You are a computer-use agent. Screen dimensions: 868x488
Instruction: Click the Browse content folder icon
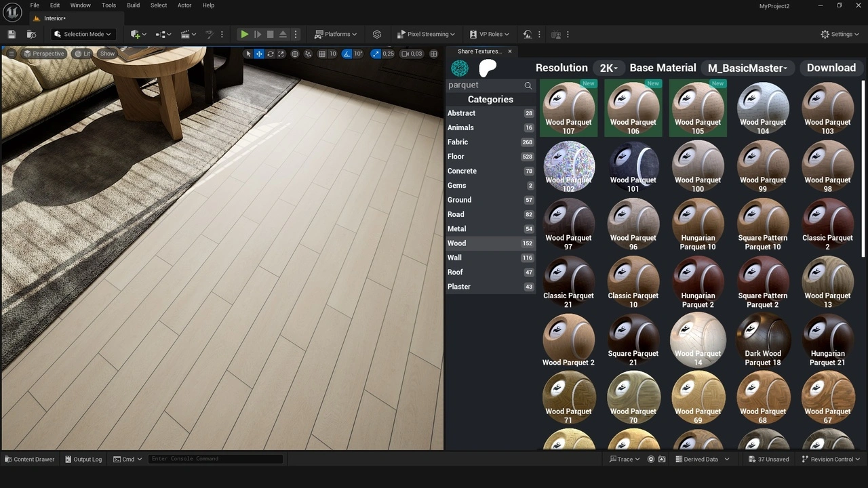click(31, 35)
